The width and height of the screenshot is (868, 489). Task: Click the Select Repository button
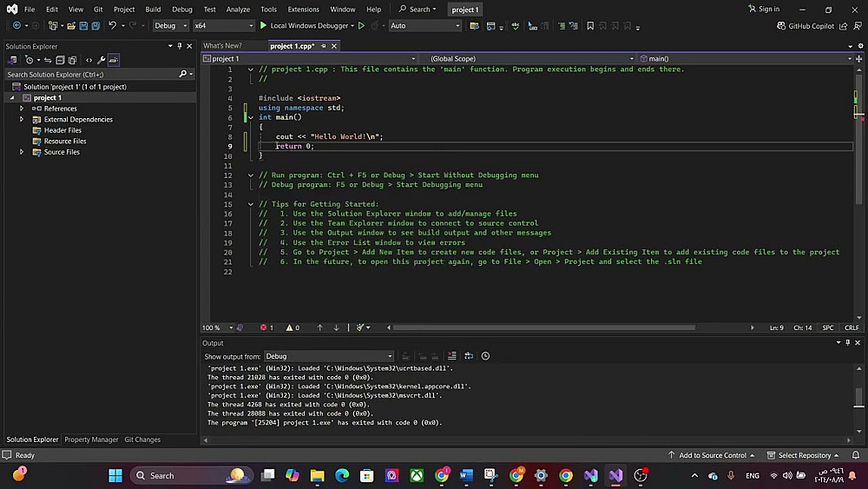[x=804, y=455]
